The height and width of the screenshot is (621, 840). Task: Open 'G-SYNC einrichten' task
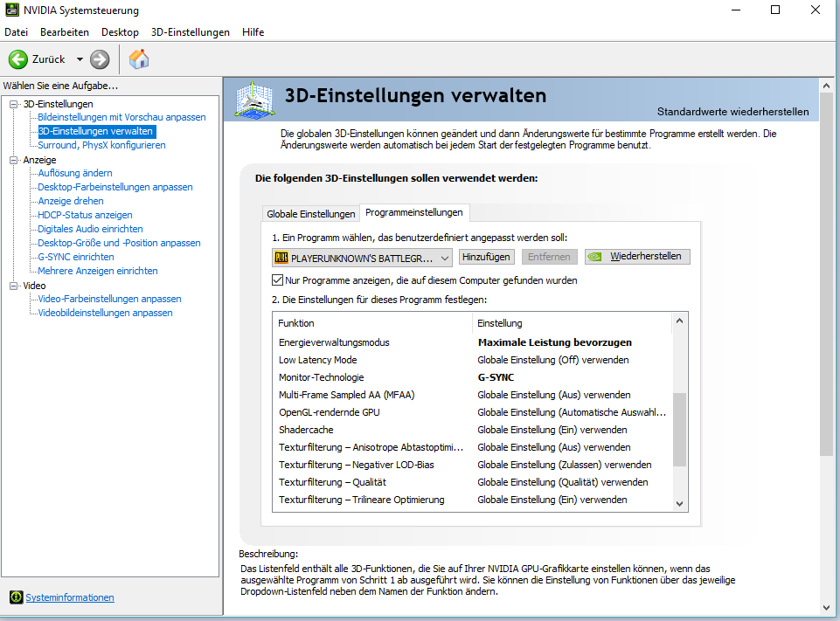tap(75, 257)
